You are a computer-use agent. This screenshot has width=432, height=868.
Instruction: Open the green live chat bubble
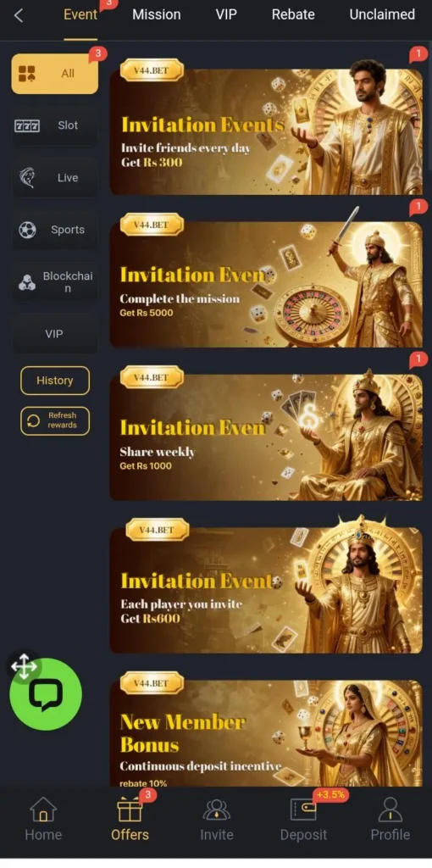click(x=46, y=694)
